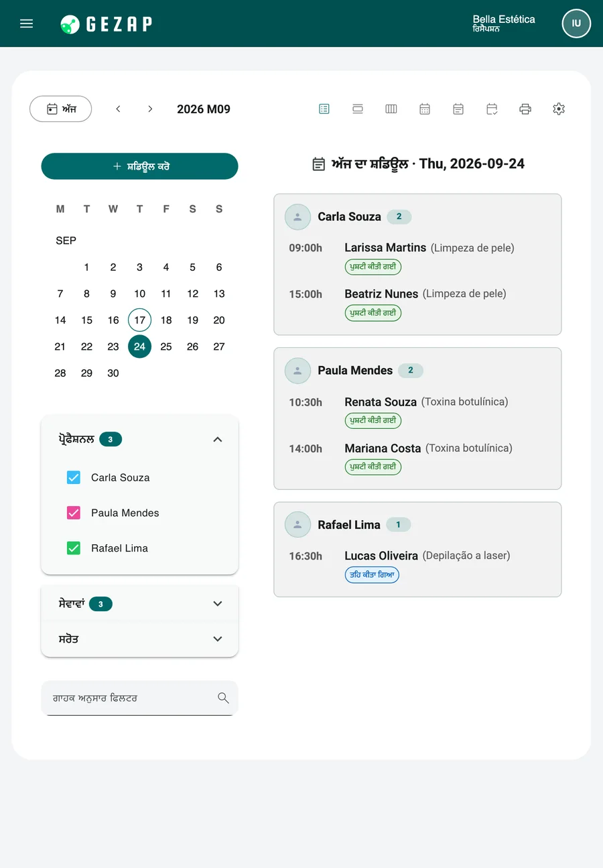
Task: Click the customer filter search field
Action: [139, 698]
